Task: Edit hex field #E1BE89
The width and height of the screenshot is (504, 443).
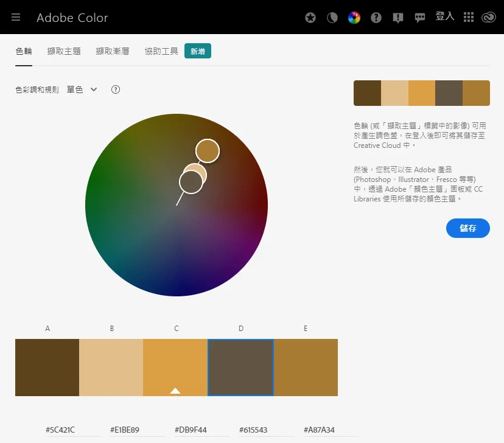Action: (137, 430)
